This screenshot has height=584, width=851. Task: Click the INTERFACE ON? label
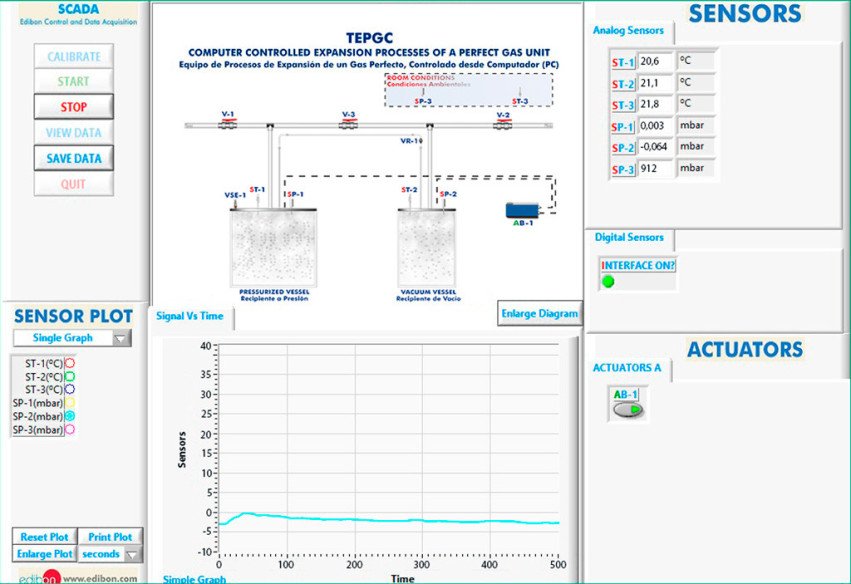638,265
